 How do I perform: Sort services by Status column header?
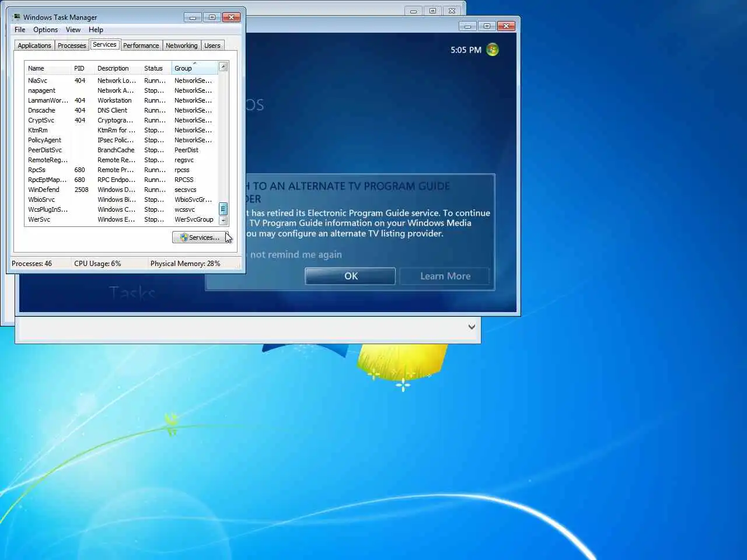[156, 68]
